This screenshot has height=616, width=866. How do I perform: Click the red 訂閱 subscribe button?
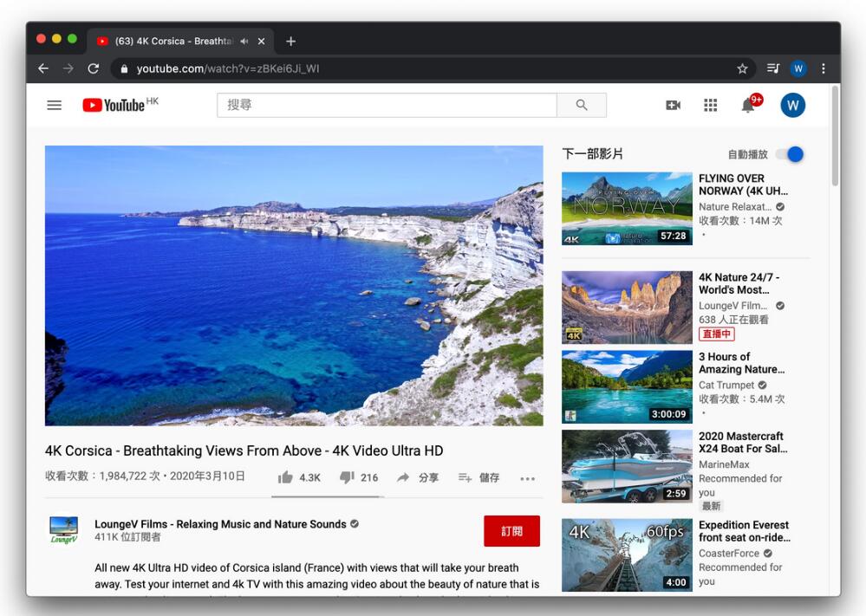click(511, 531)
